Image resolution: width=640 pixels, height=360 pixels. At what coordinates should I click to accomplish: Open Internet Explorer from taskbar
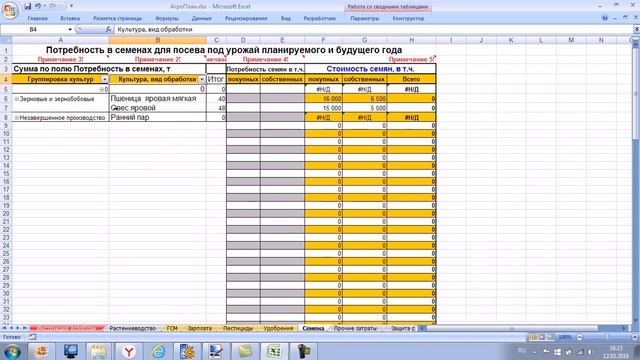point(158,351)
